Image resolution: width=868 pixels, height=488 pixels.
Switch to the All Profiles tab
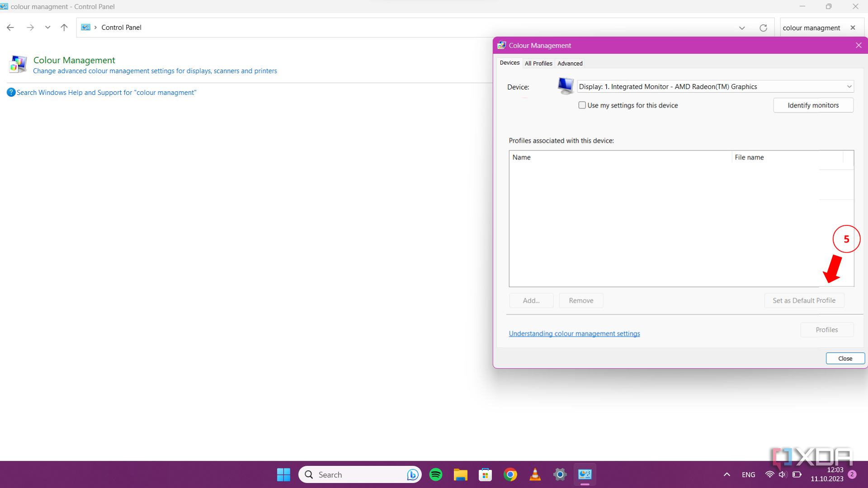[x=538, y=63]
